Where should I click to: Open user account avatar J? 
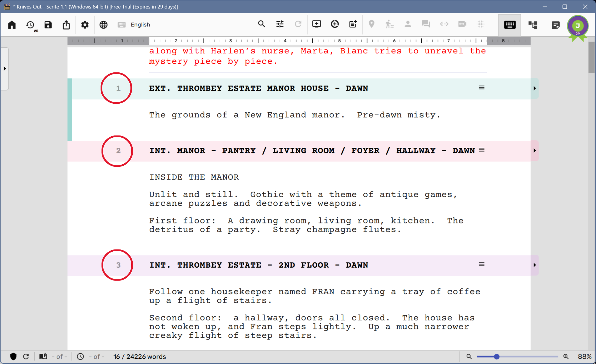[x=578, y=26]
